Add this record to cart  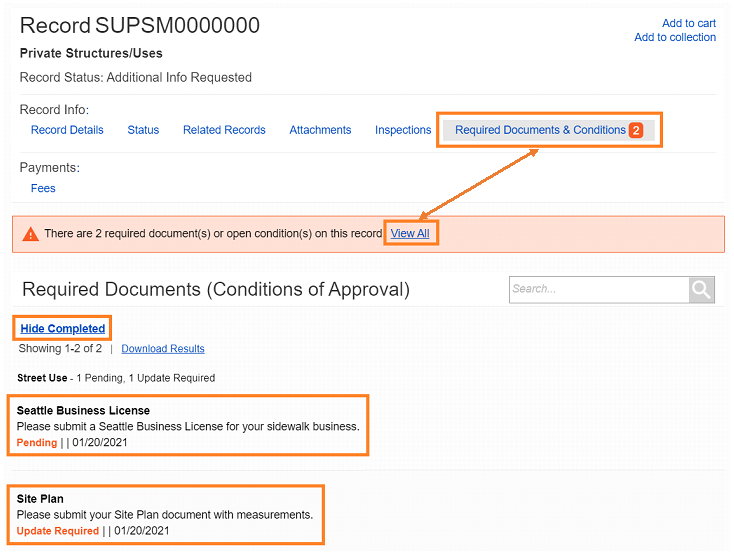[x=689, y=23]
